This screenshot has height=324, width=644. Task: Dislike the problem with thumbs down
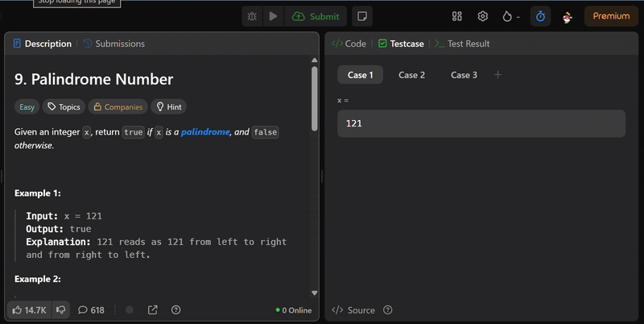(60, 309)
